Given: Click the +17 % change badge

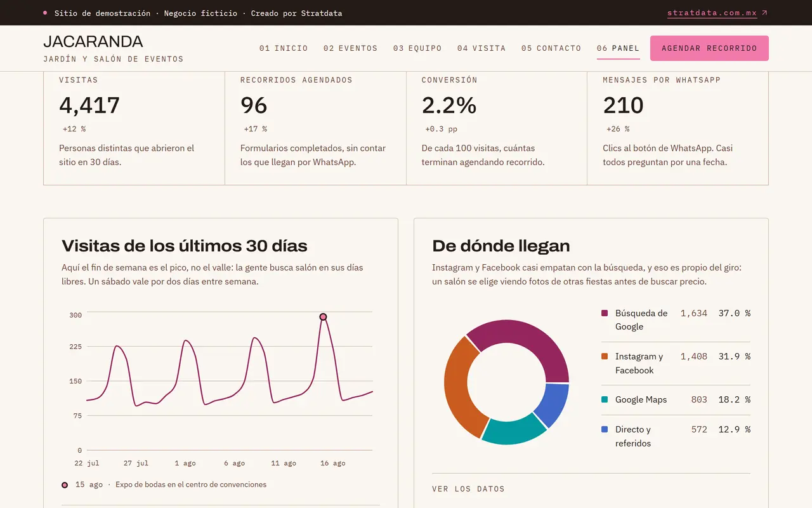Looking at the screenshot, I should [256, 129].
